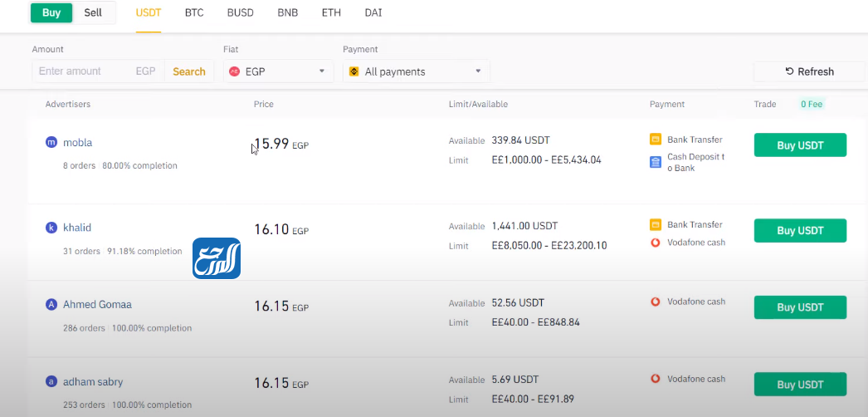Viewport: 868px width, 417px height.
Task: Switch to the ETH tab
Action: [x=331, y=12]
